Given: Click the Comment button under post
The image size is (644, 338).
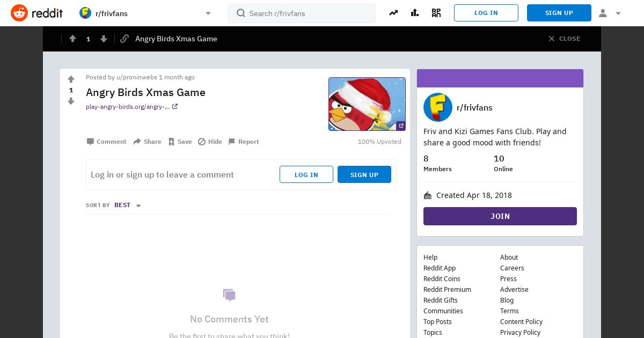Looking at the screenshot, I should coord(106,142).
